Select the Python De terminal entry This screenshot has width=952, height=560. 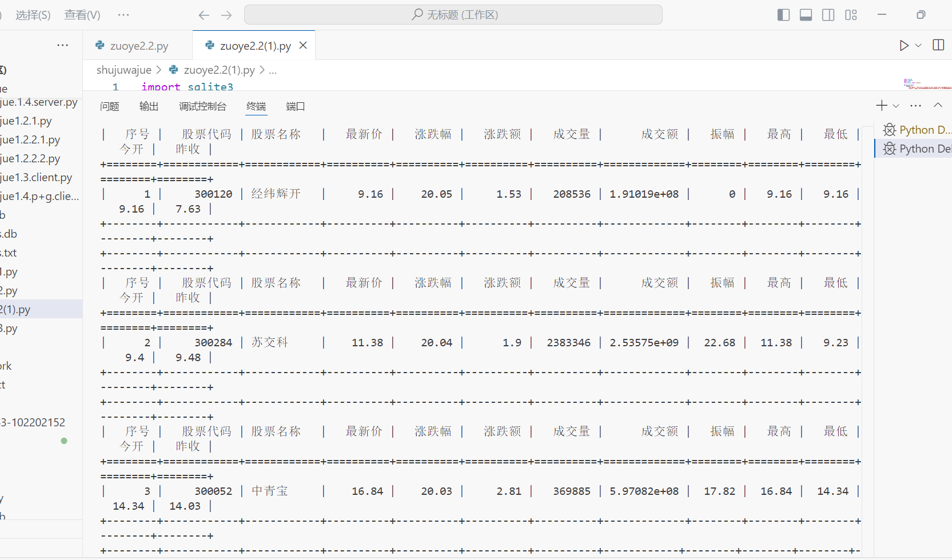coord(913,149)
